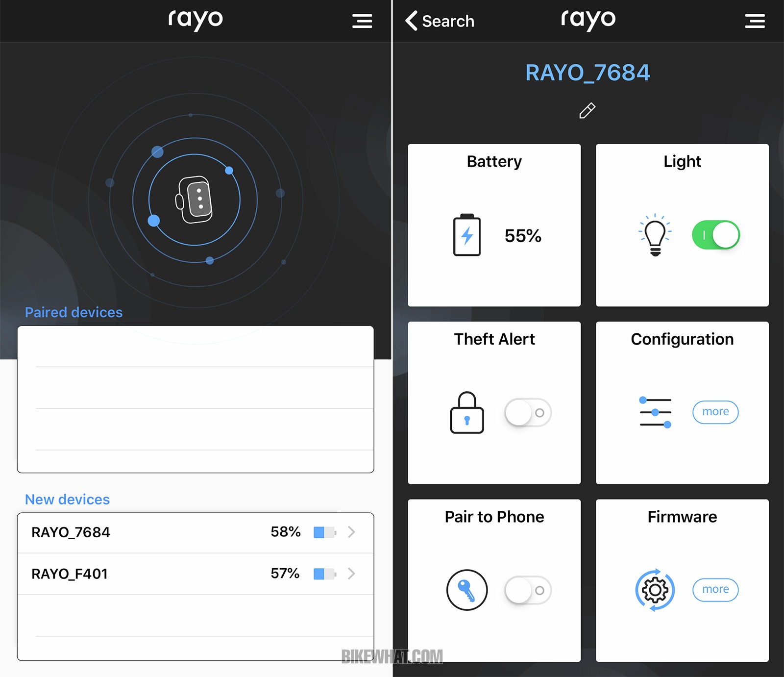Tap the 55% battery value

click(x=523, y=236)
